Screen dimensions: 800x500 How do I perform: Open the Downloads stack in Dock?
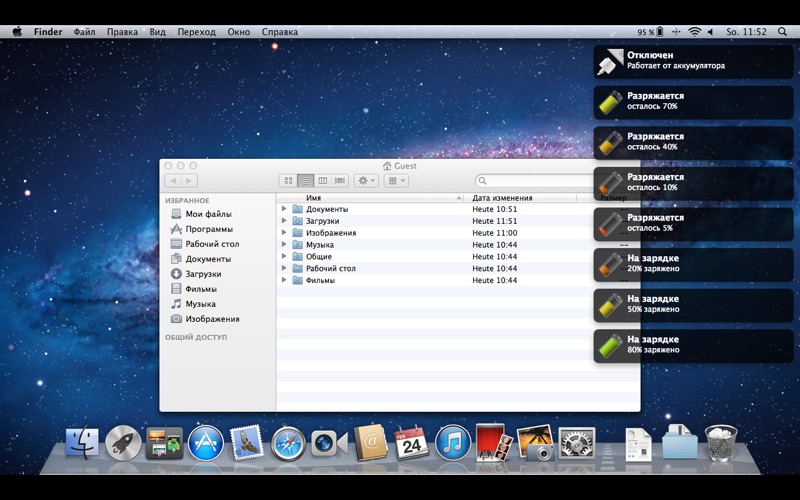[680, 442]
